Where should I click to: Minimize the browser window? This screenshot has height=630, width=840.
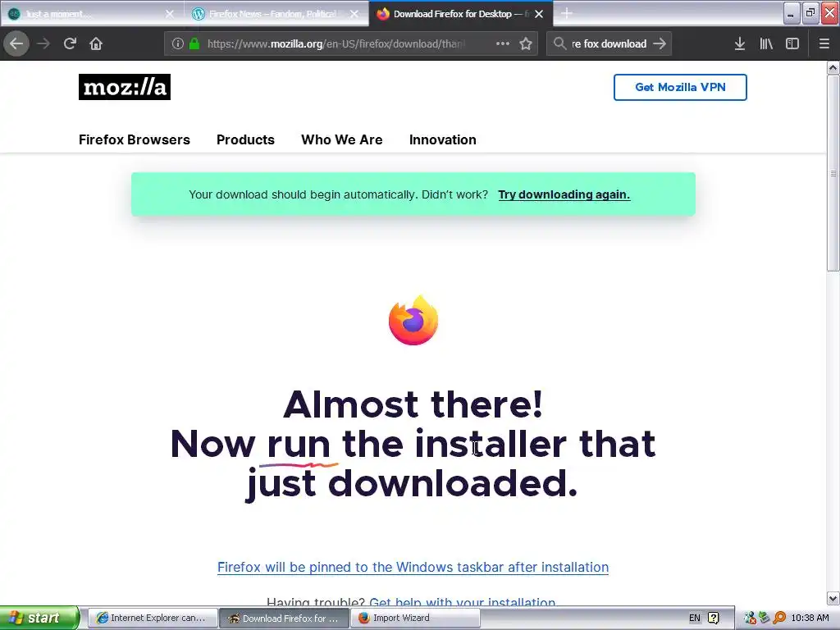tap(792, 13)
